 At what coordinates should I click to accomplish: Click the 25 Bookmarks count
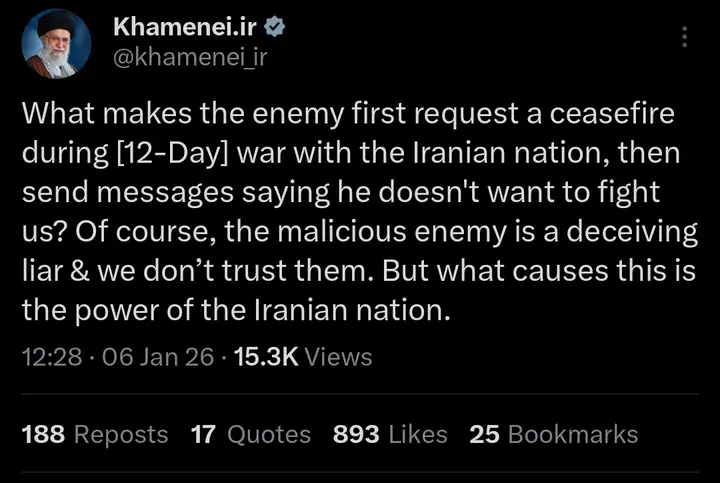click(553, 434)
